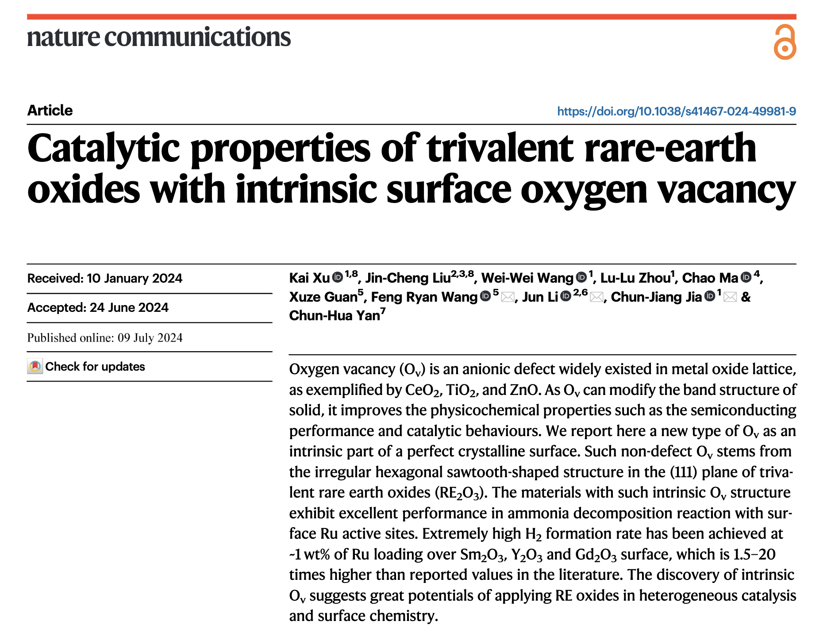The height and width of the screenshot is (644, 831).
Task: Click the article title heading
Action: (x=412, y=169)
